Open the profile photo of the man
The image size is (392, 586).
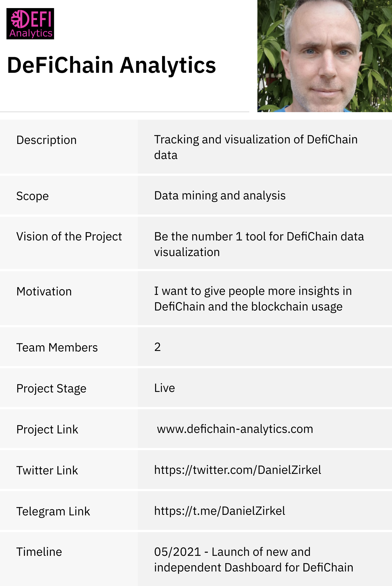point(325,56)
